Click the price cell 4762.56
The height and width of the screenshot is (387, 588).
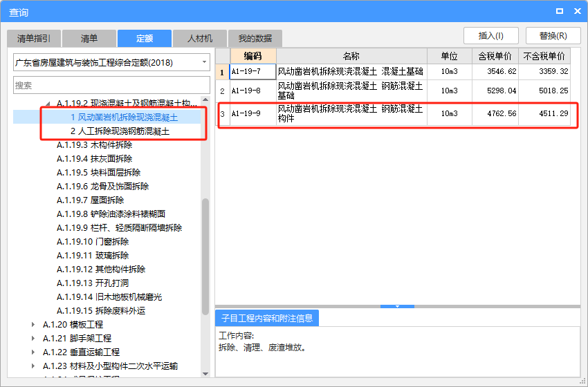pyautogui.click(x=495, y=113)
